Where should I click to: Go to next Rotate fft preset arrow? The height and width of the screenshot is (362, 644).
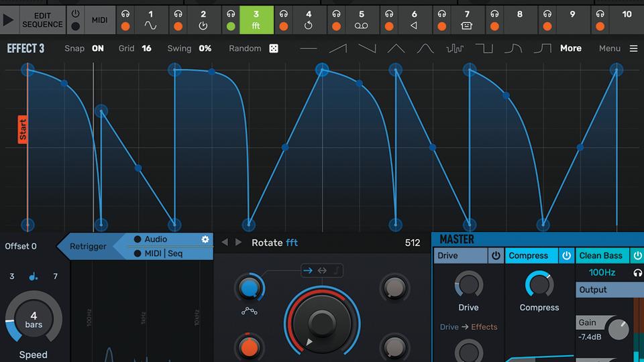(238, 243)
